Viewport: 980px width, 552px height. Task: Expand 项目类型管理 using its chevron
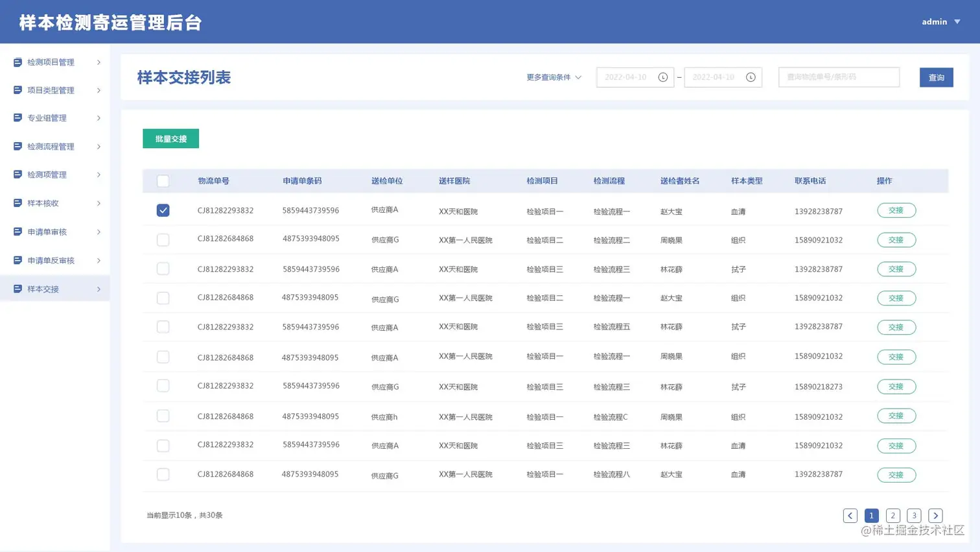(99, 90)
